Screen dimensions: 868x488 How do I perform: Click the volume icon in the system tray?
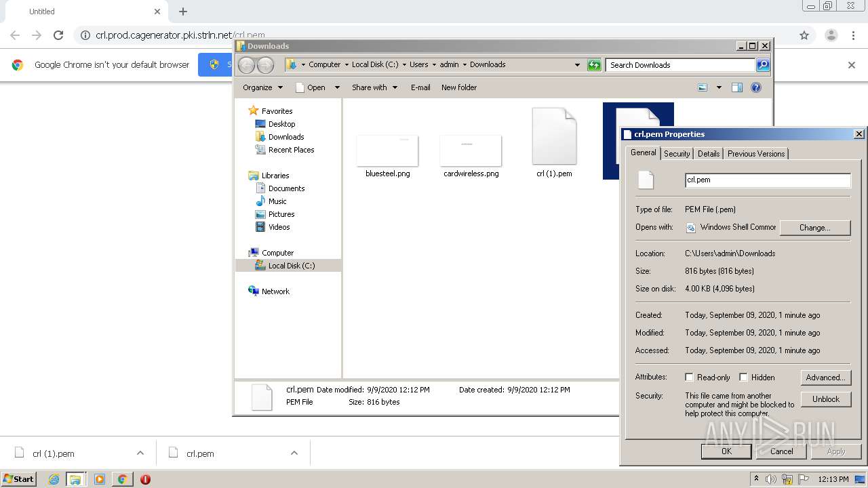[x=771, y=479]
